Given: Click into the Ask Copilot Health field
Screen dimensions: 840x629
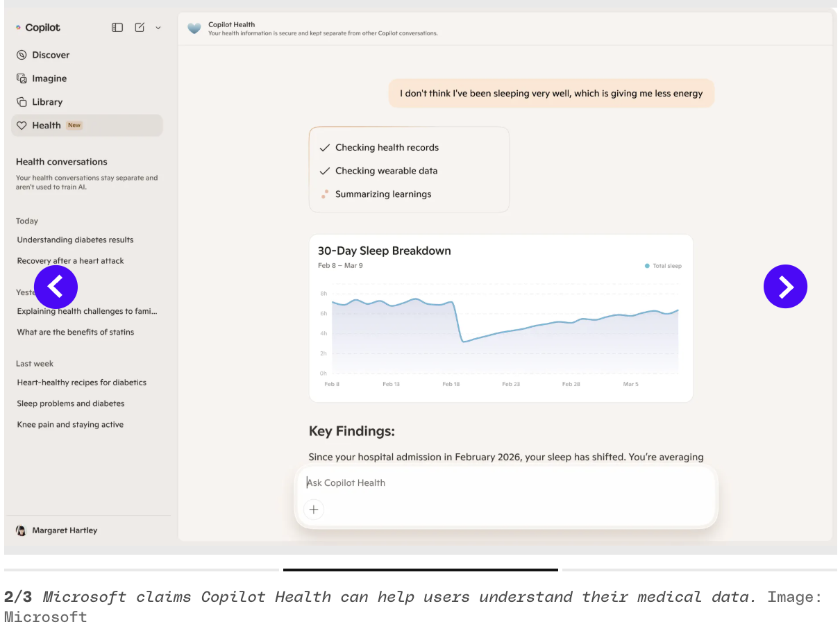Looking at the screenshot, I should [x=507, y=483].
